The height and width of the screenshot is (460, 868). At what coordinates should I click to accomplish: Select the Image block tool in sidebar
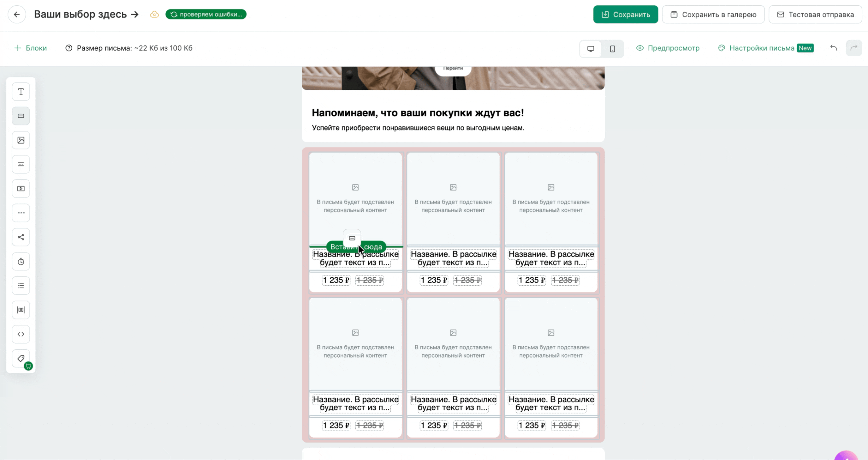(x=21, y=140)
